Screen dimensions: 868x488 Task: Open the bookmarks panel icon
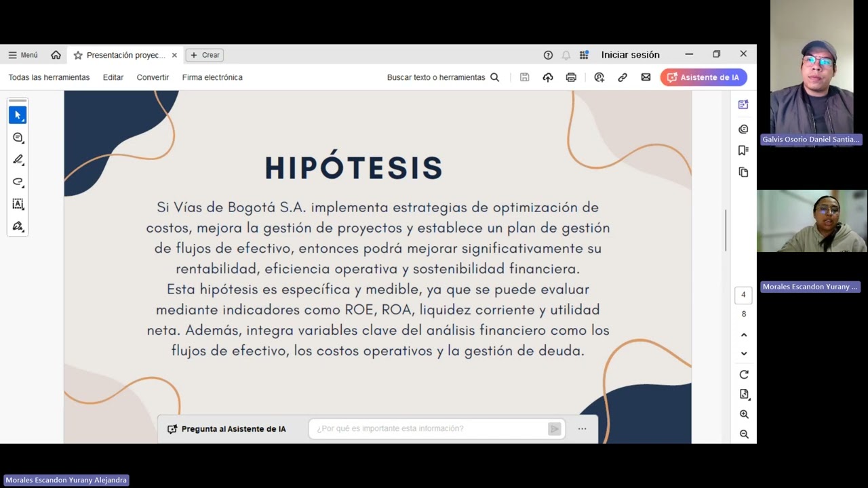(743, 150)
